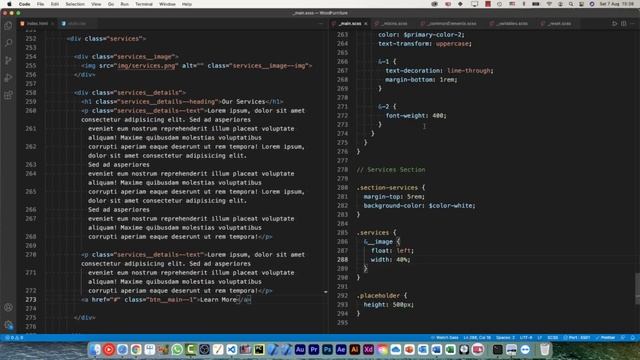Click the img/services.png path on line 255

point(147,66)
